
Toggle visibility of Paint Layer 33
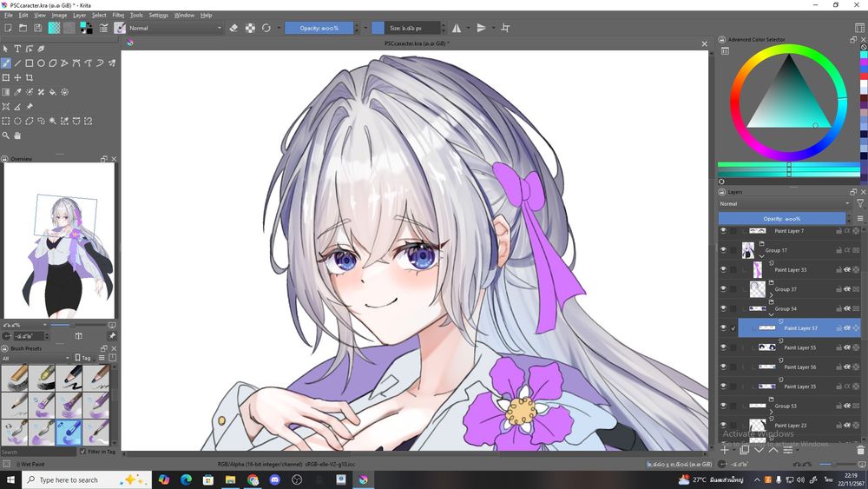pyautogui.click(x=723, y=270)
